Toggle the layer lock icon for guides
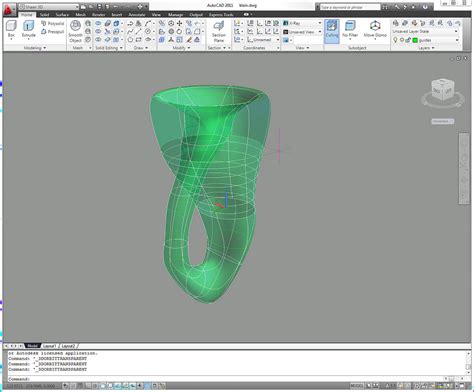 click(x=408, y=40)
